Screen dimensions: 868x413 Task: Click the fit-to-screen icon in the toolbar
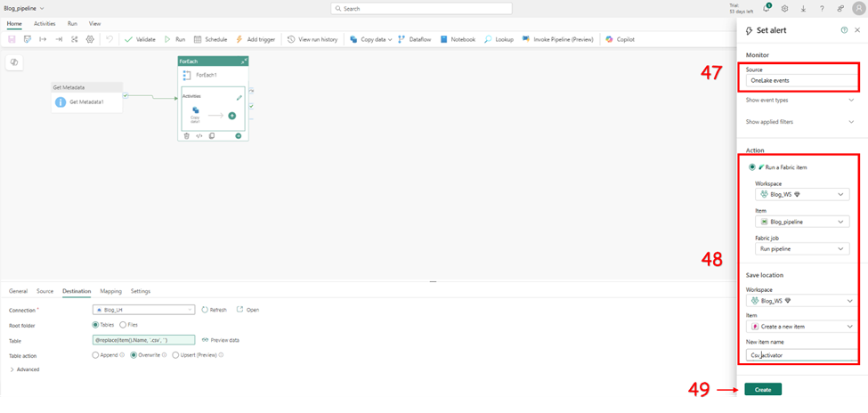coord(74,39)
